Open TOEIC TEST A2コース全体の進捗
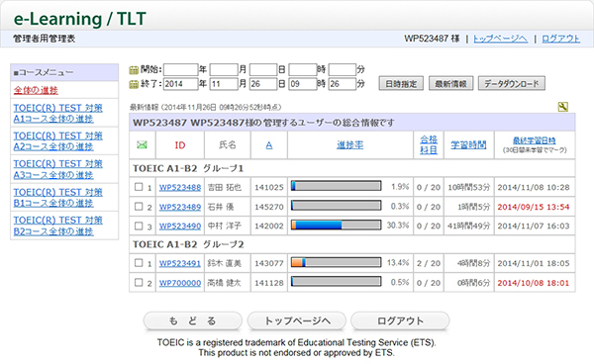The image size is (594, 364). 58,141
